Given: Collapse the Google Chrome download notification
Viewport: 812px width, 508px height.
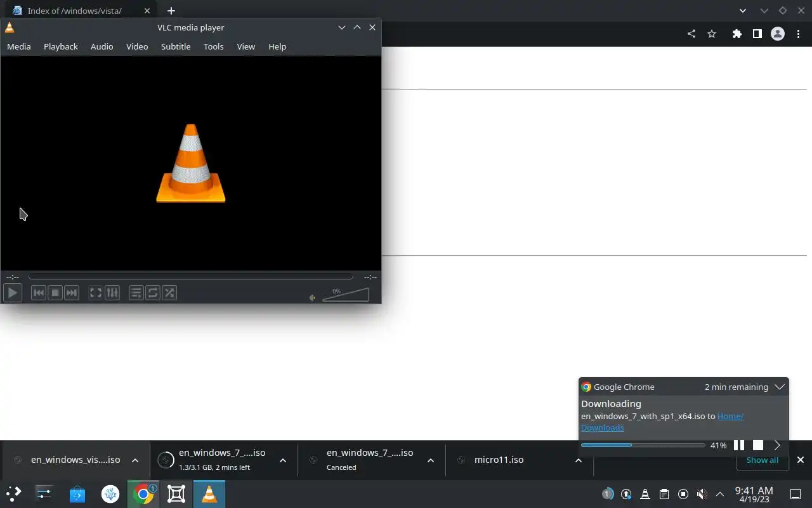Looking at the screenshot, I should [x=780, y=387].
